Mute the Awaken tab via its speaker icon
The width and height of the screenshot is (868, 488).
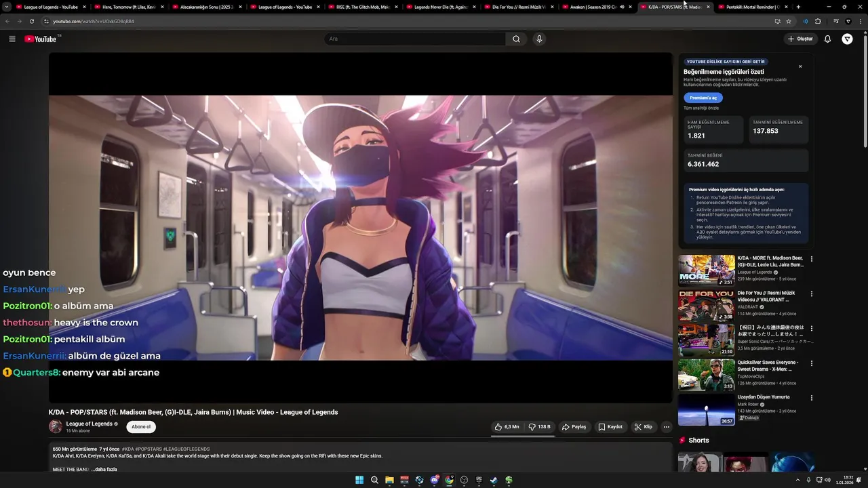click(622, 7)
